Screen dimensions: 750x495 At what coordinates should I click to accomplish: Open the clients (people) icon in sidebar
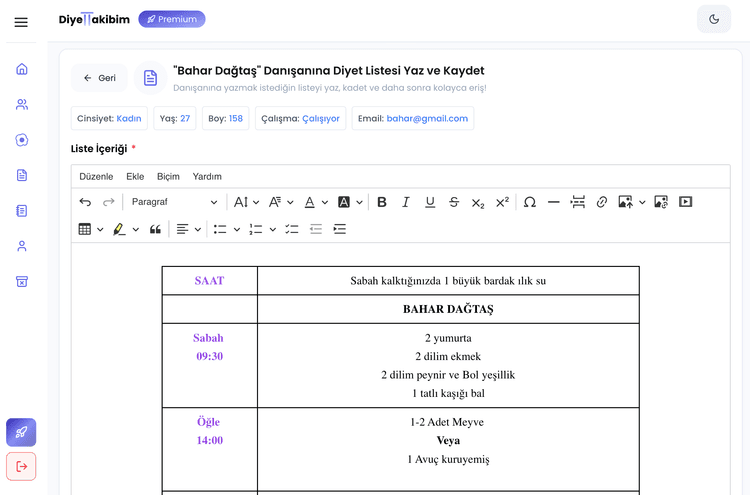coord(22,104)
